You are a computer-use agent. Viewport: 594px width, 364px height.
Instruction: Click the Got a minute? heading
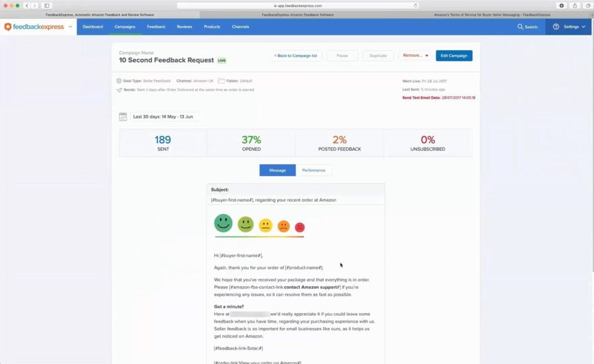point(229,307)
